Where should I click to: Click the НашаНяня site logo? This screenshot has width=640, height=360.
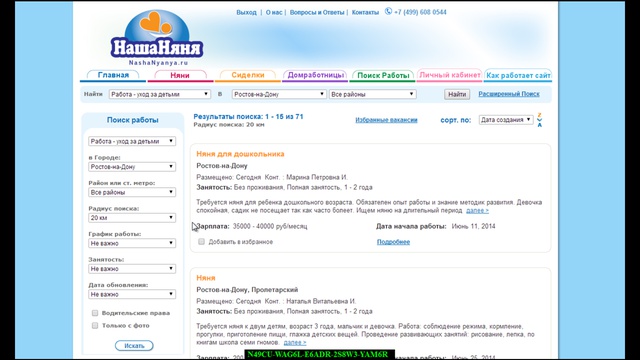click(157, 38)
